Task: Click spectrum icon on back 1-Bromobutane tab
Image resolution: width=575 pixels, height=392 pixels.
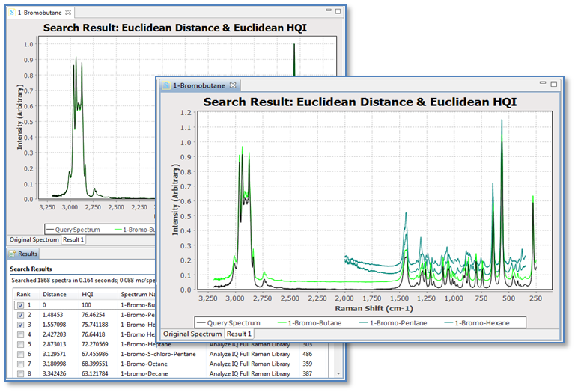Action: (13, 13)
